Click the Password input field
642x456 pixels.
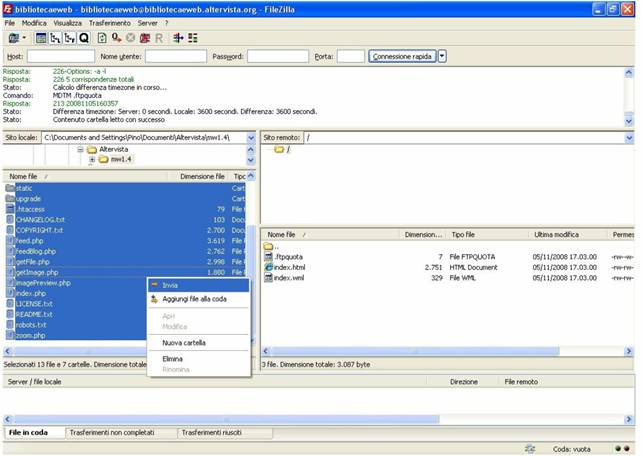[278, 56]
